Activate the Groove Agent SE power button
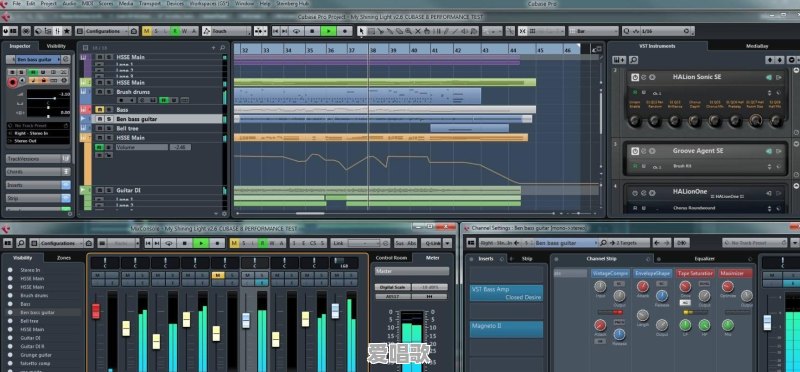Screen dimensions: 800x372 click(x=635, y=152)
